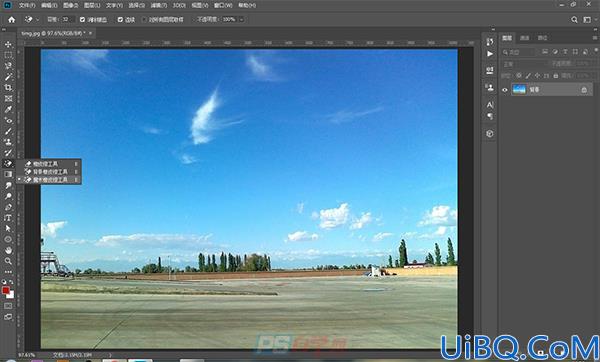Select the Zoom tool in toolbox

point(8,261)
